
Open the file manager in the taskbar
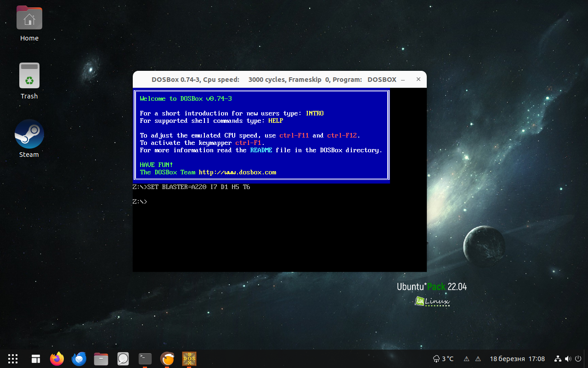[101, 359]
